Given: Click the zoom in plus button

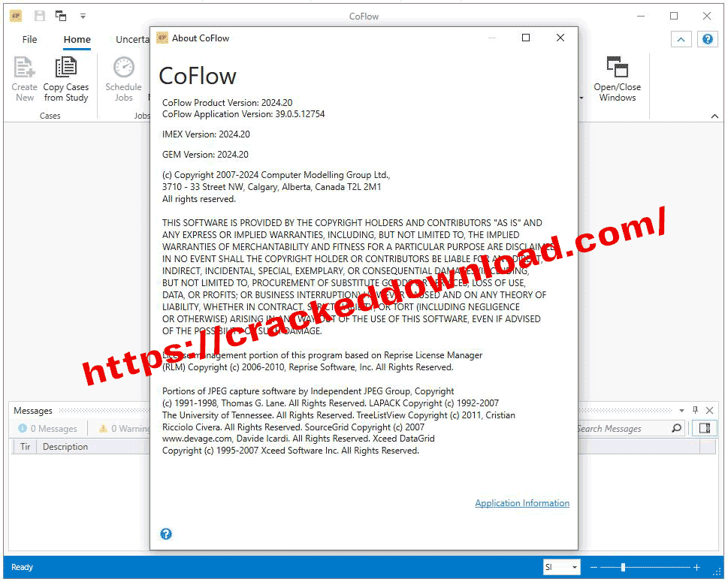Looking at the screenshot, I should (696, 567).
